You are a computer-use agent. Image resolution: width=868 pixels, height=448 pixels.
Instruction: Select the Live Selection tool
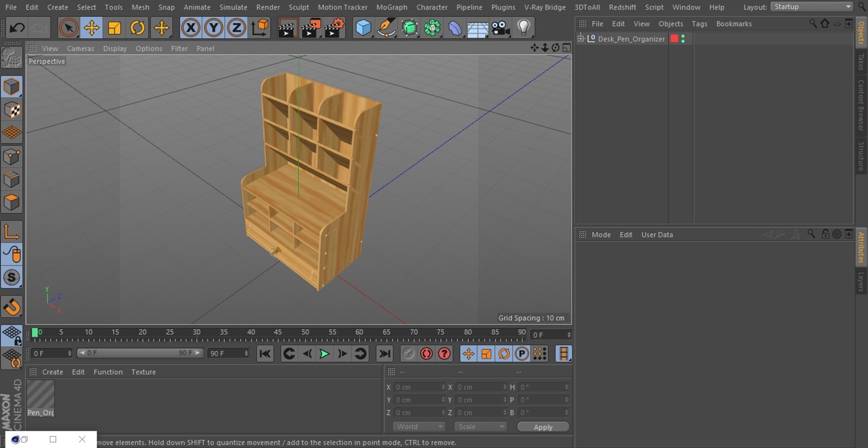(68, 28)
